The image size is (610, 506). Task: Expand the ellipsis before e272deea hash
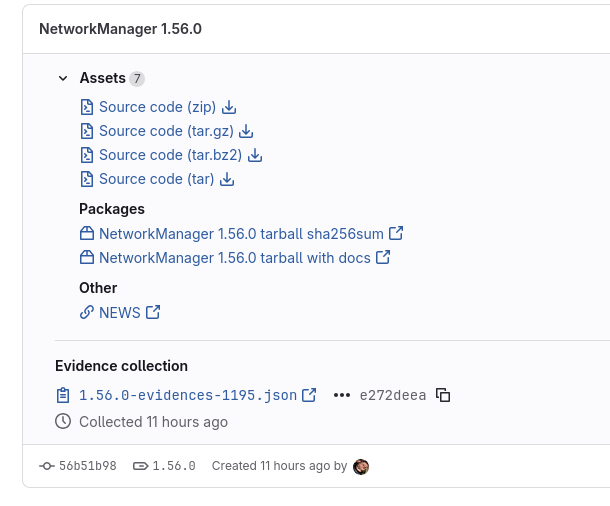[x=342, y=395]
